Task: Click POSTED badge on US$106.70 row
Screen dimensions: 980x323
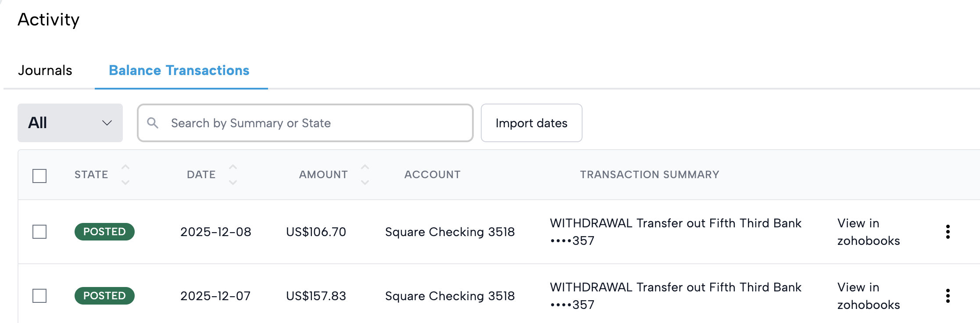Action: coord(104,232)
